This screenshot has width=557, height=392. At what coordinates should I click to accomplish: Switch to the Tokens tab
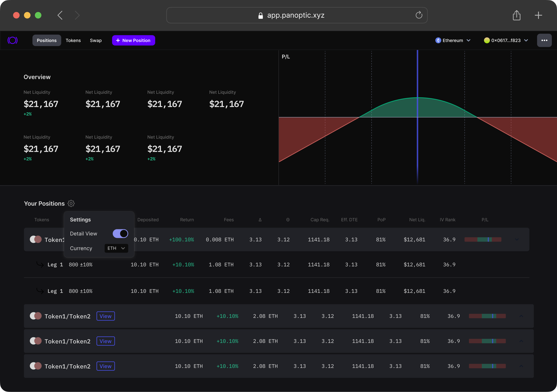point(73,40)
